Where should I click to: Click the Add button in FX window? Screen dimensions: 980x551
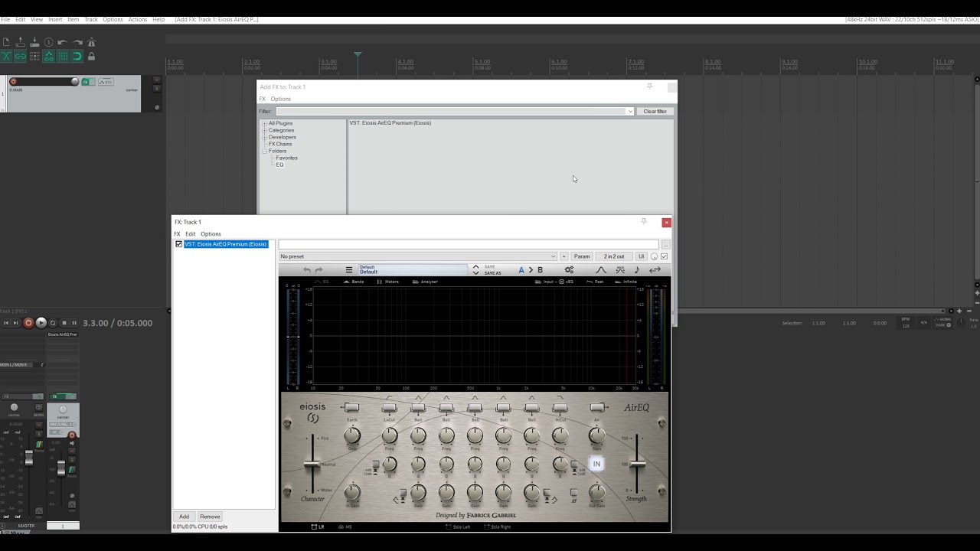pyautogui.click(x=184, y=517)
